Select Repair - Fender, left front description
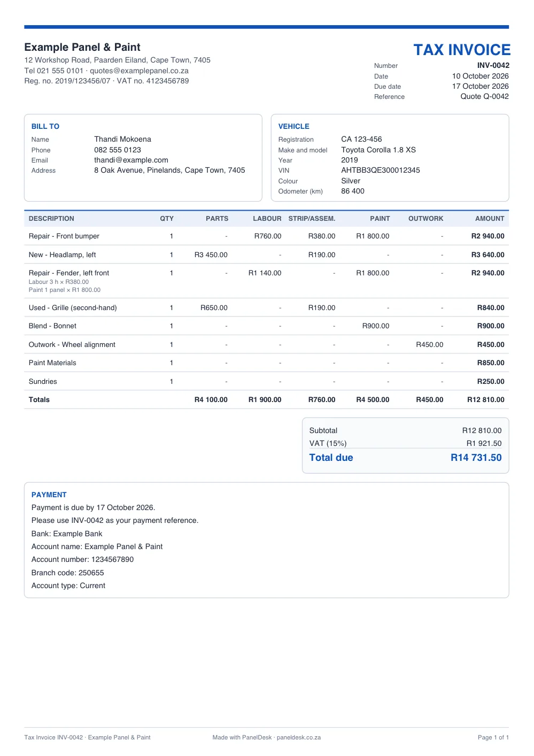This screenshot has height=756, width=534. (68, 273)
